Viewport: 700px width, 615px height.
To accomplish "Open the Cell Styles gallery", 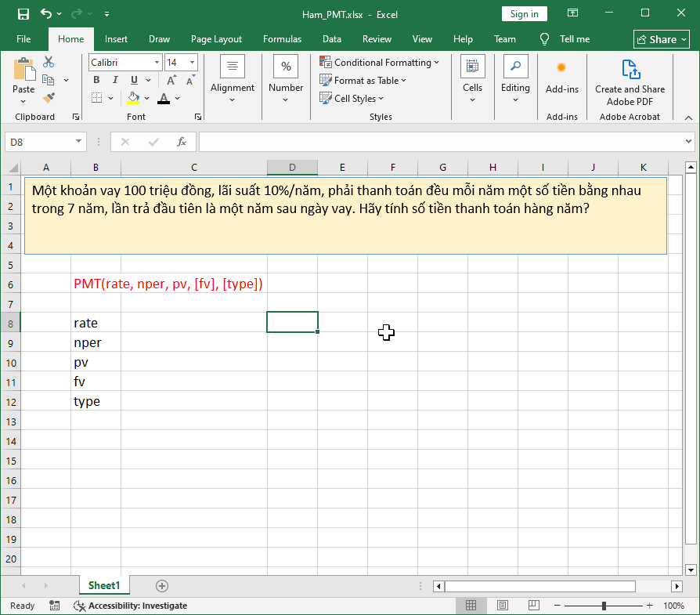I will pyautogui.click(x=353, y=98).
